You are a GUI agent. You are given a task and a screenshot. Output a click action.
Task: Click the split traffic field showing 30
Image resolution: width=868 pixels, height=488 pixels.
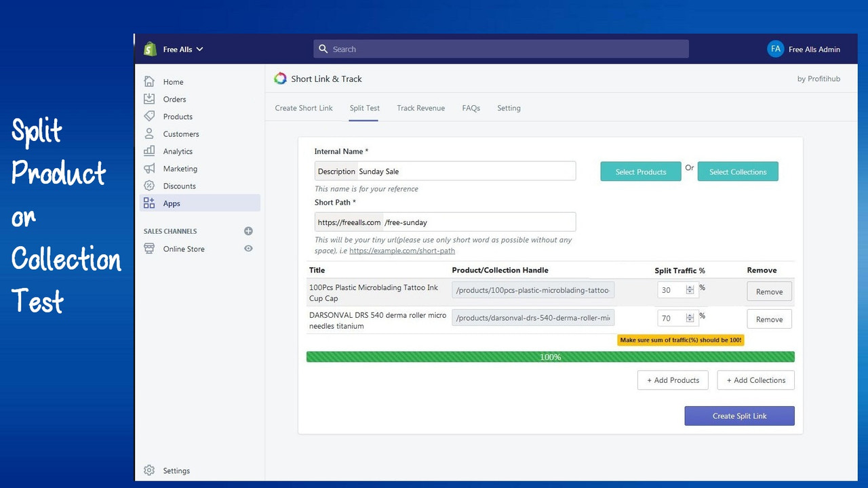click(x=677, y=290)
